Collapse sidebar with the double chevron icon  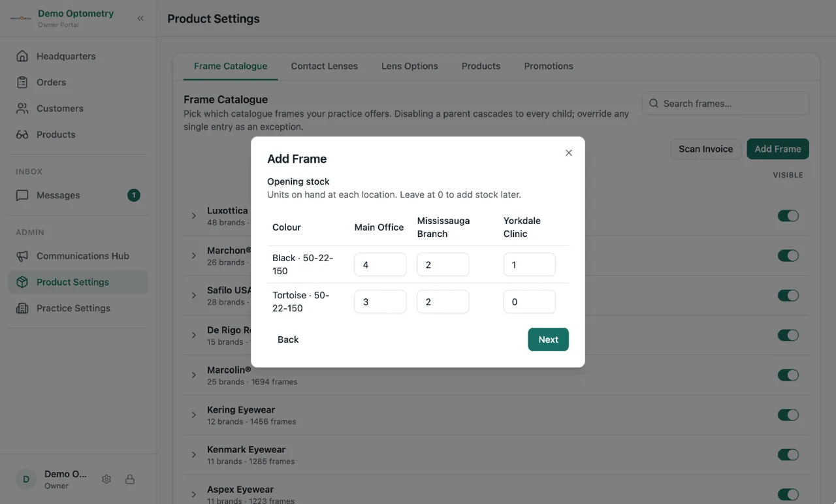140,18
